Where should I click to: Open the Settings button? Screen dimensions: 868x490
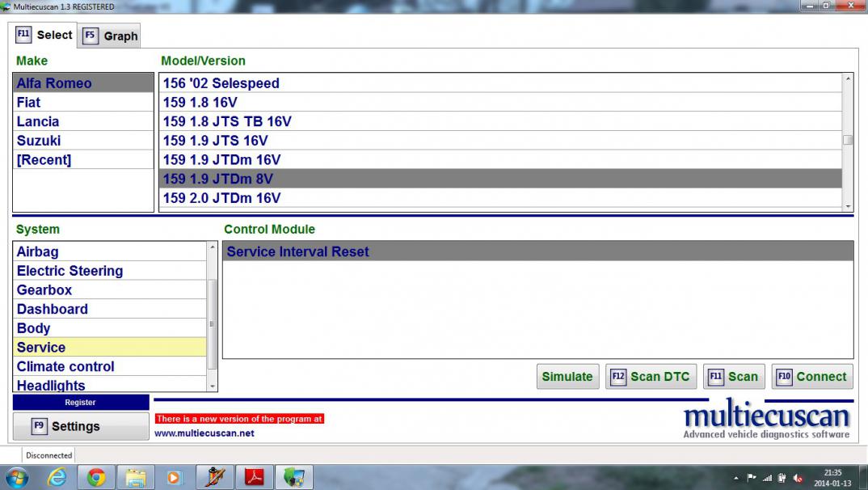click(x=81, y=426)
